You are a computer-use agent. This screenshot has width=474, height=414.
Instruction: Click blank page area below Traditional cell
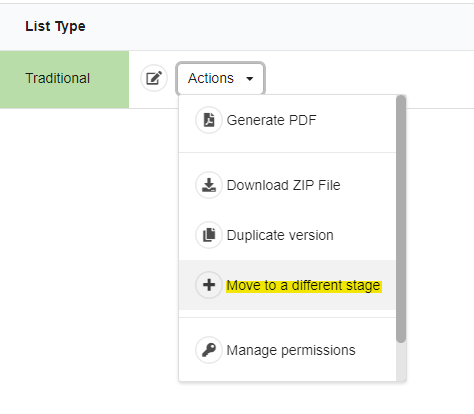[88, 260]
